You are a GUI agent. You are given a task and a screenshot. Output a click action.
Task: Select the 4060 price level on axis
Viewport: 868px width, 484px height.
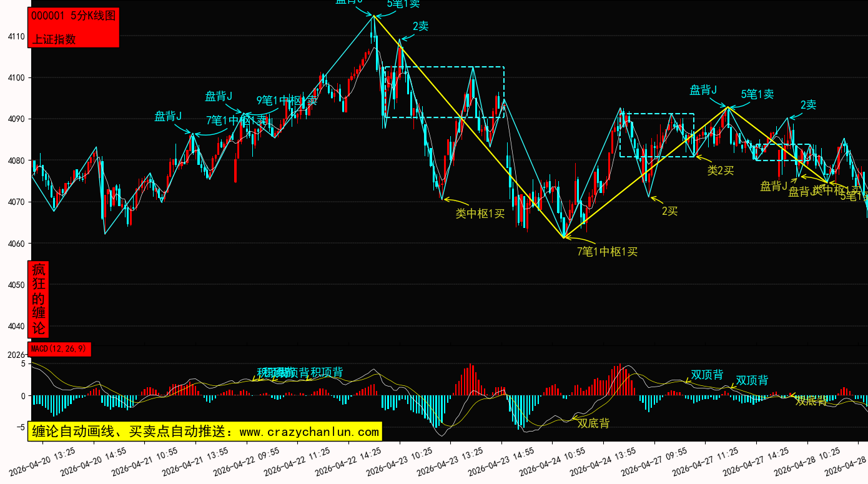[x=16, y=244]
